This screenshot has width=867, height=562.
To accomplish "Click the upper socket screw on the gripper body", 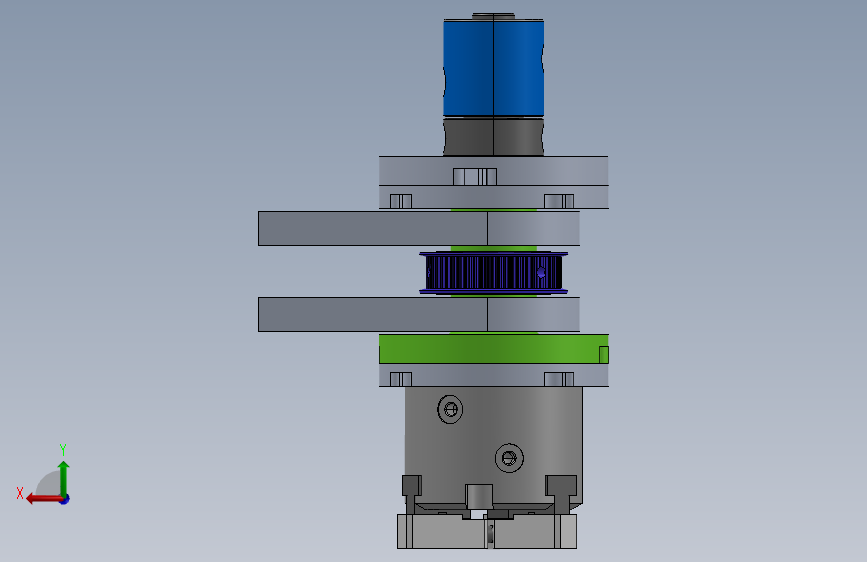I will [450, 409].
